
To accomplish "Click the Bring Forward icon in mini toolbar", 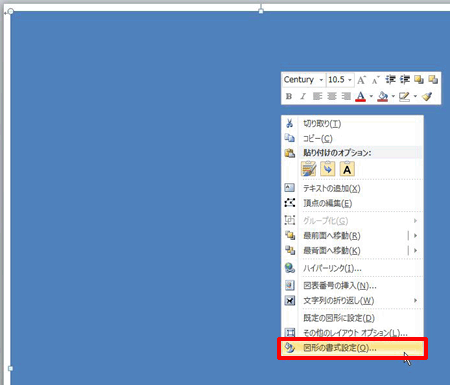I will click(419, 80).
